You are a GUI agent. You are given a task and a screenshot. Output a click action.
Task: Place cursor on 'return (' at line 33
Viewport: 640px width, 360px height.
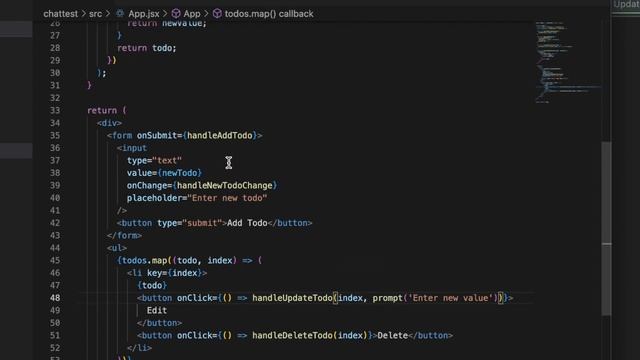pos(107,110)
